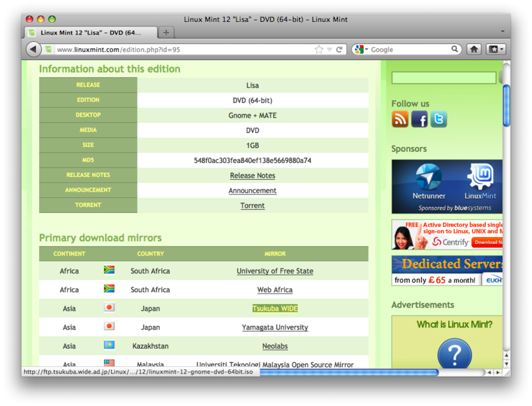Screen dimensions: 532x406
Task: Open the Centrify Active Directory ad
Action: tap(447, 234)
